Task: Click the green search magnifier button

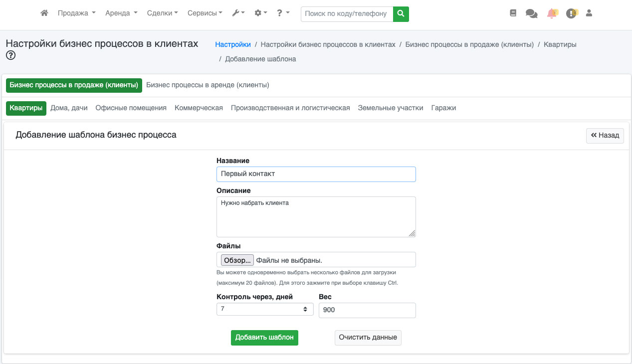Action: click(x=401, y=14)
